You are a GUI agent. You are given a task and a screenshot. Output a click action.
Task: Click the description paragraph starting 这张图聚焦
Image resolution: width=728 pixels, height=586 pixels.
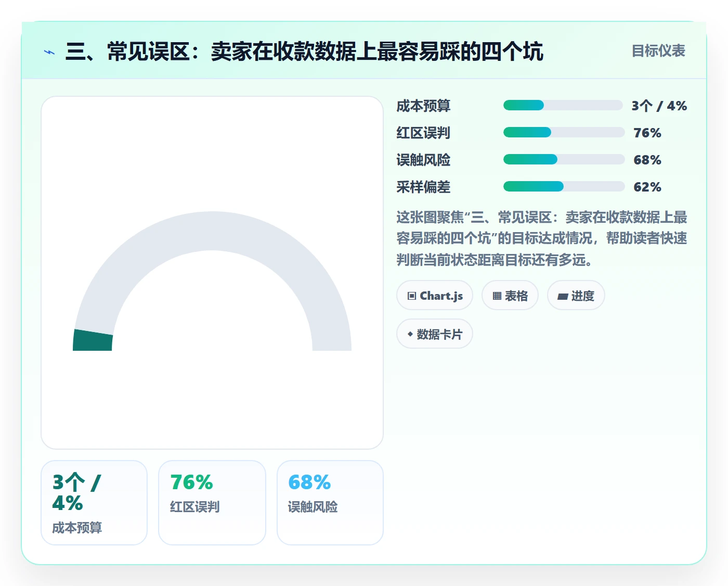coord(542,238)
